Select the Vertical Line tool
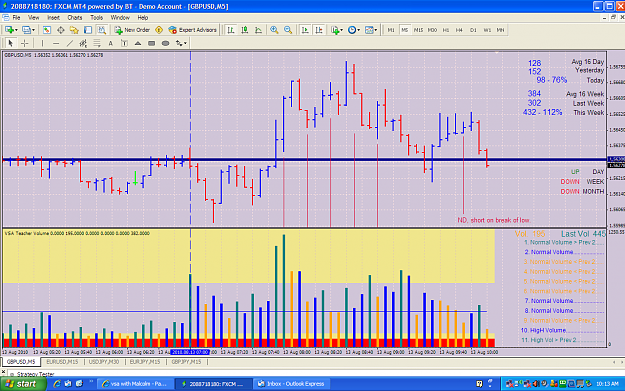The image size is (625, 391). (x=42, y=43)
